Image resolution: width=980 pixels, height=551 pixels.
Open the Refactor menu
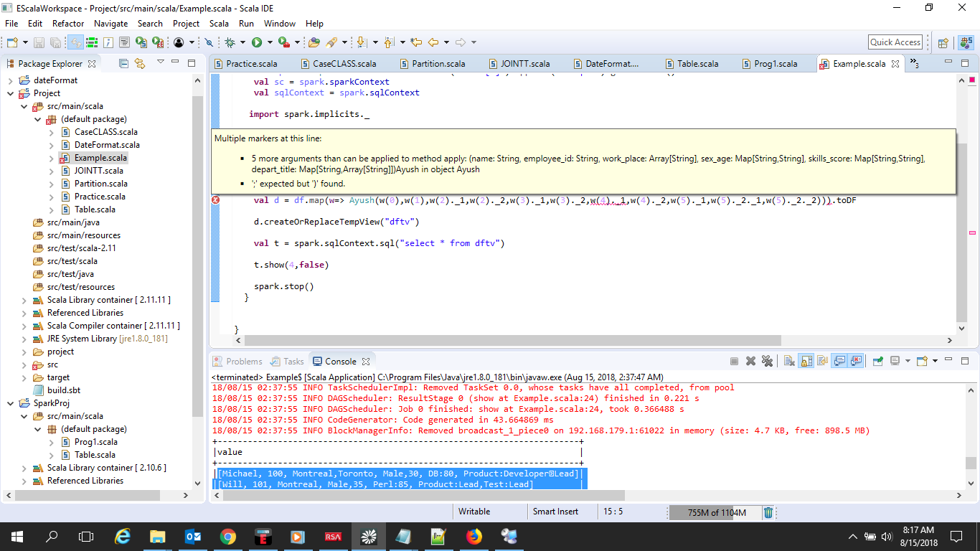coord(68,24)
